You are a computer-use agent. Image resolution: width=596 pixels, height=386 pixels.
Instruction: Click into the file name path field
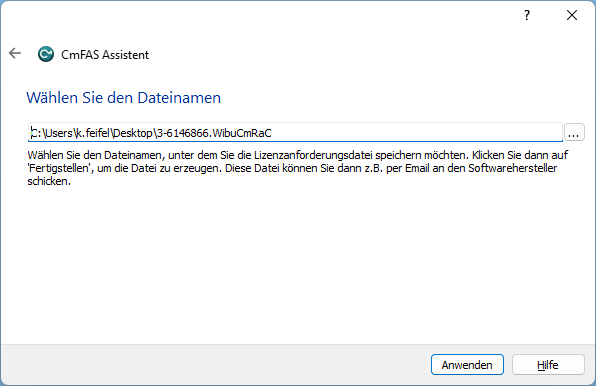coord(295,133)
